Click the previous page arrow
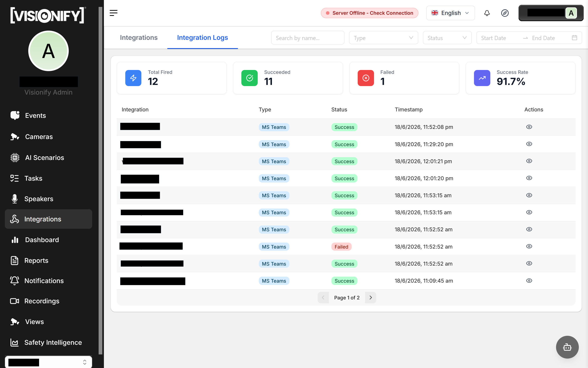This screenshot has width=588, height=368. [x=323, y=297]
